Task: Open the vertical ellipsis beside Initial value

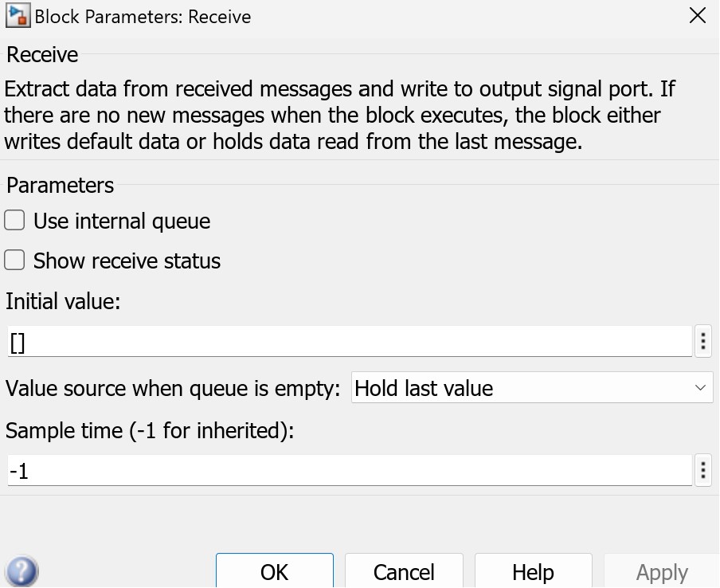Action: pyautogui.click(x=702, y=341)
